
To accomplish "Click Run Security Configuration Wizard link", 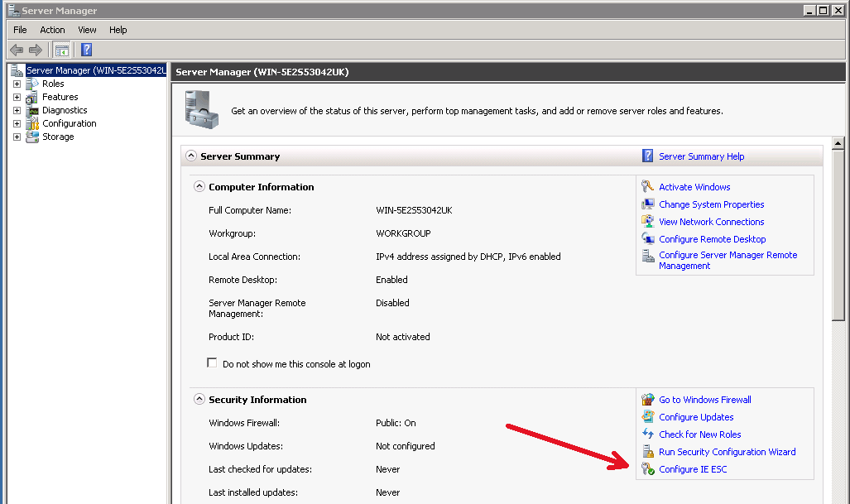I will tap(727, 452).
